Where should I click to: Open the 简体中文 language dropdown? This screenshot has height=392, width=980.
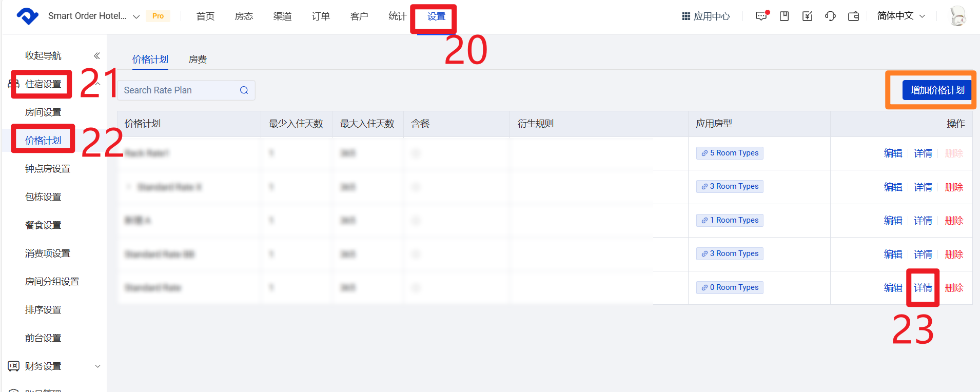pyautogui.click(x=901, y=16)
